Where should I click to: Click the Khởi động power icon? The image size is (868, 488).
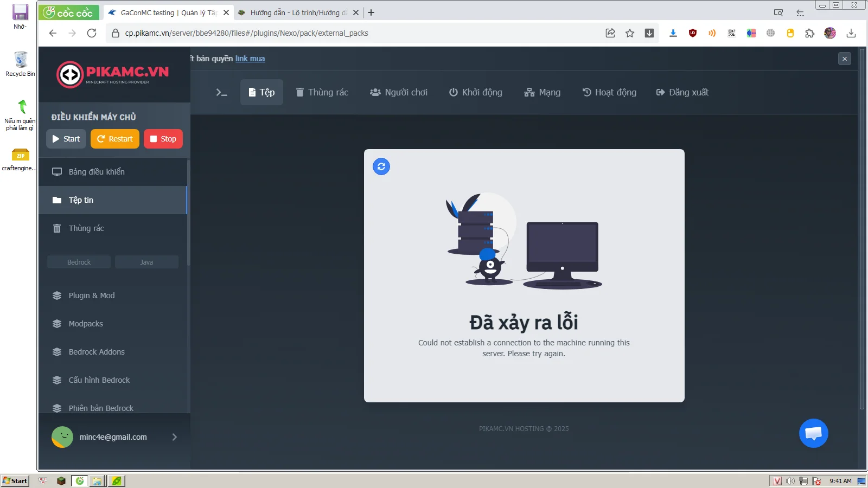(x=454, y=92)
